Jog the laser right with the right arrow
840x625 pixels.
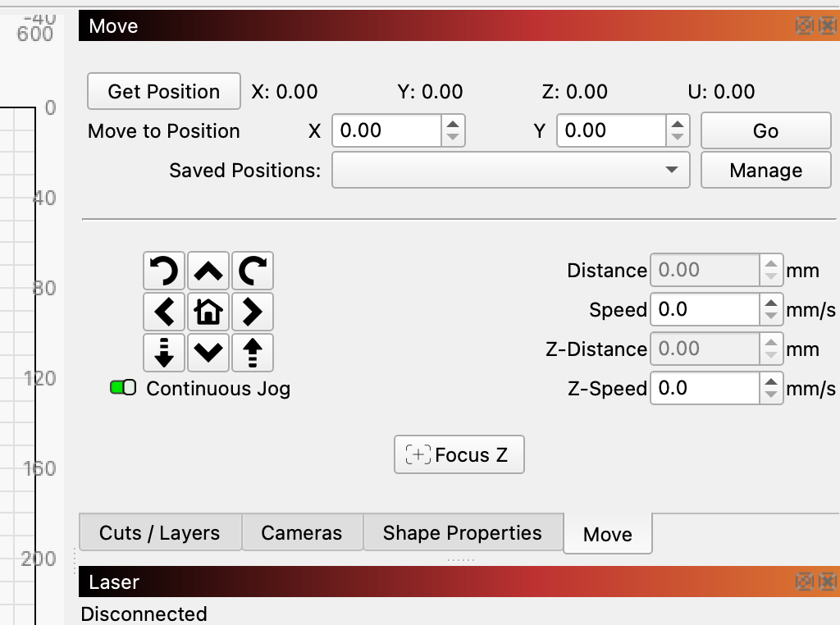(x=253, y=312)
